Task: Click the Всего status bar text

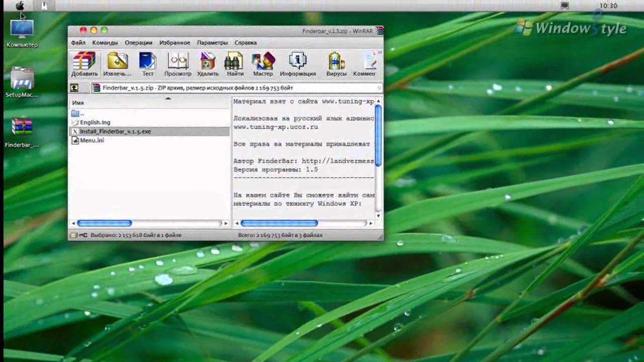Action: pos(280,235)
